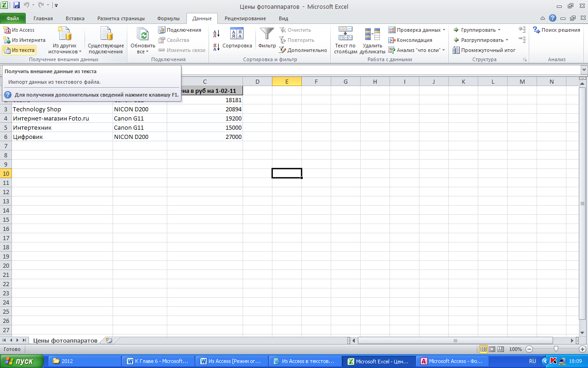Expand Проверка данных dropdown arrow

pos(444,30)
